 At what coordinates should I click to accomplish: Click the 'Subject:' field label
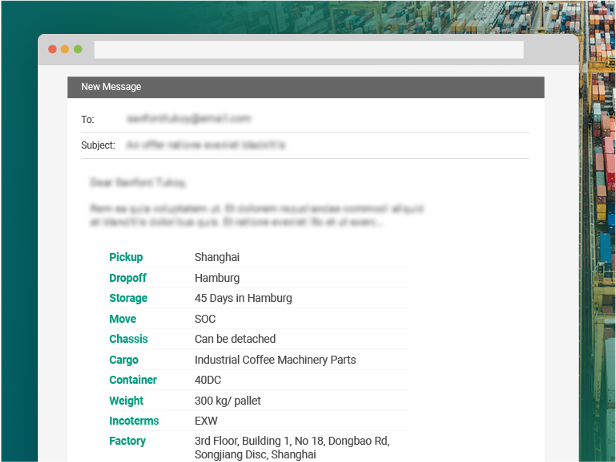click(98, 145)
